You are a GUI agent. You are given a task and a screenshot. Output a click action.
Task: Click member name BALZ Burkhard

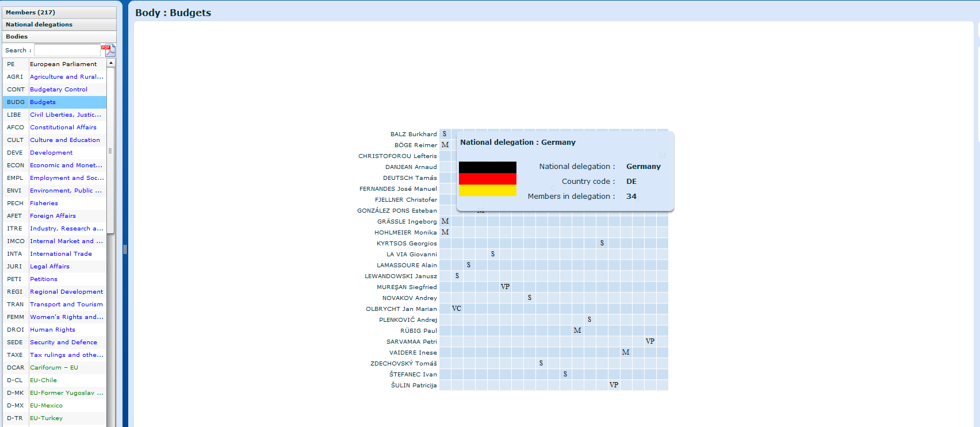click(414, 134)
